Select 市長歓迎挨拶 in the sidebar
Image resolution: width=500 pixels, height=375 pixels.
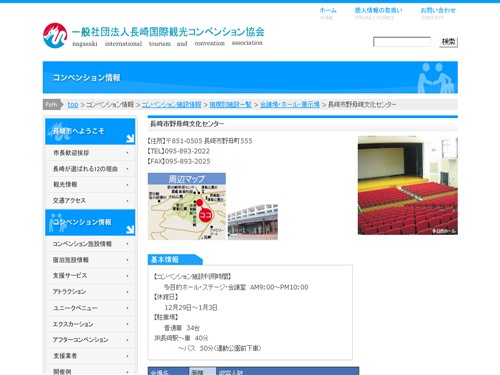90,153
